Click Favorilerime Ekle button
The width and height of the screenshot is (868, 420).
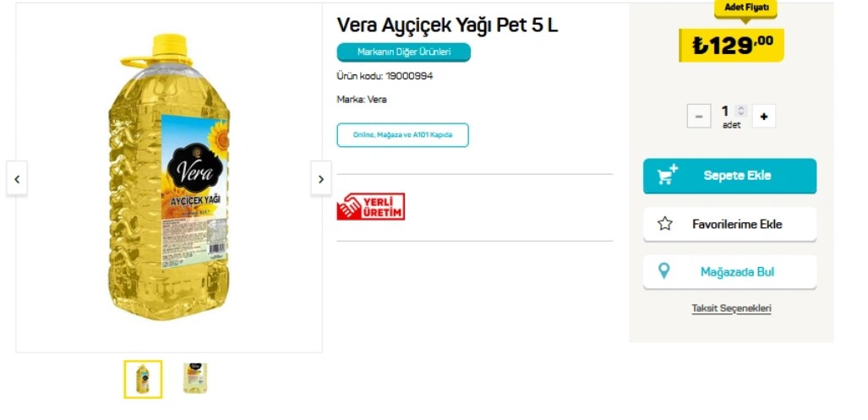click(729, 224)
